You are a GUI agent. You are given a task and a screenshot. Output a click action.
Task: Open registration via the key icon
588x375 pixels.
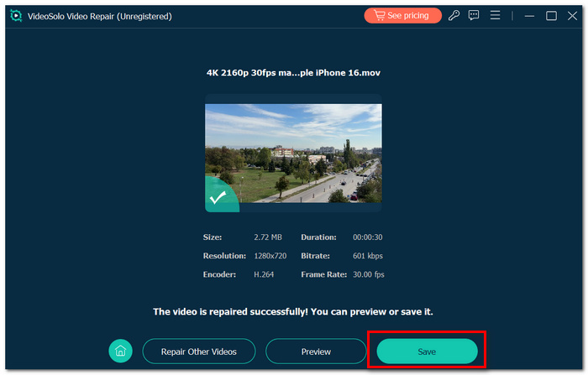point(454,15)
